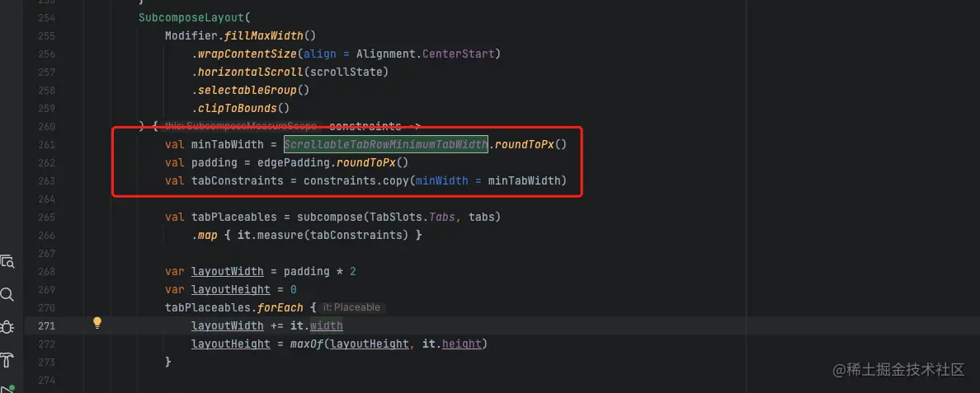Screen dimensions: 980x393
Task: Open the Debug bug tool window
Action: tap(7, 327)
